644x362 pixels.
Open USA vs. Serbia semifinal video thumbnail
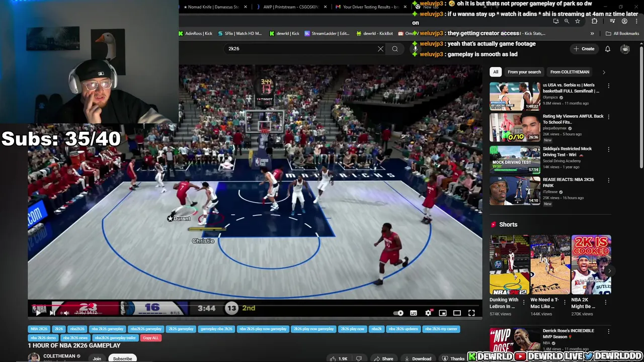pyautogui.click(x=515, y=96)
